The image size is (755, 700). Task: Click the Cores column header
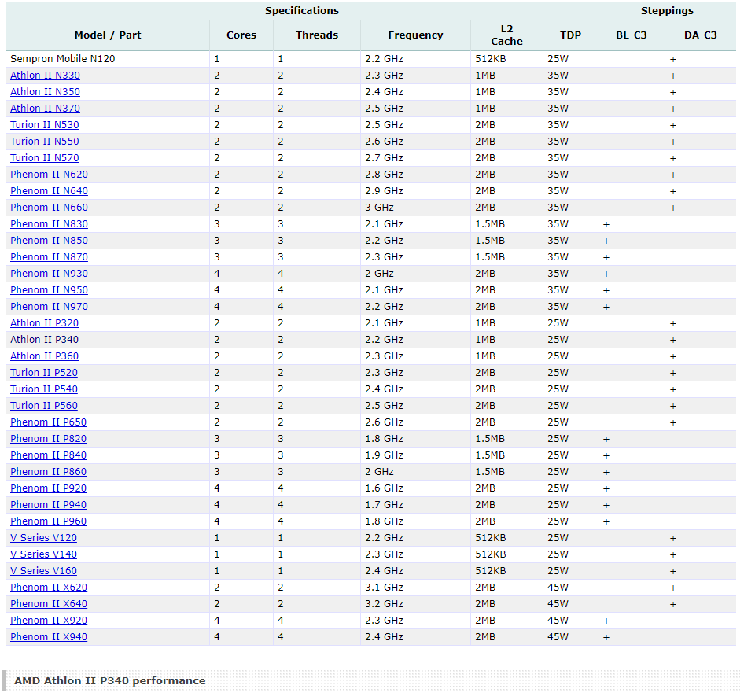[241, 35]
